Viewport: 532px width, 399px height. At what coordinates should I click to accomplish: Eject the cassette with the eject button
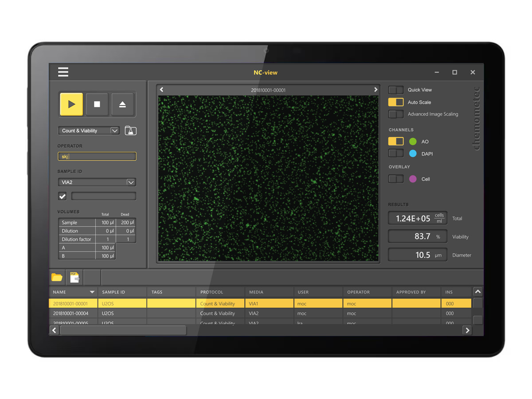pos(123,104)
